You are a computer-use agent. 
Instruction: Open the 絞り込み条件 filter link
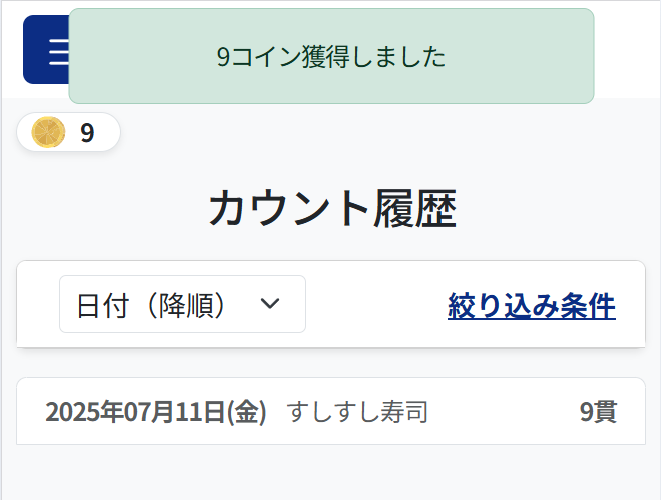click(532, 306)
